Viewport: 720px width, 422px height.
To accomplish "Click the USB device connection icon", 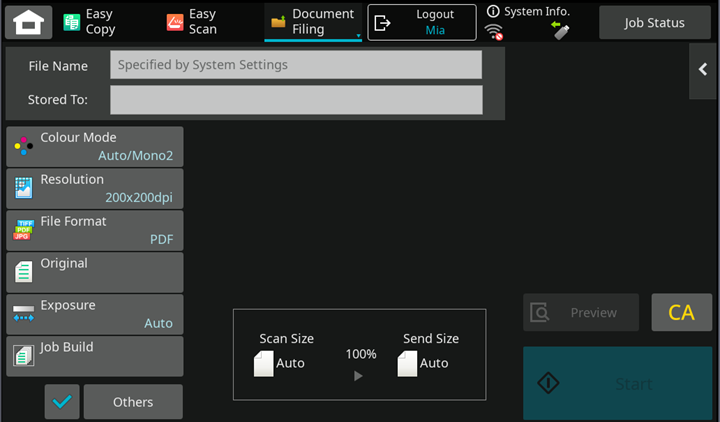I will 561,32.
